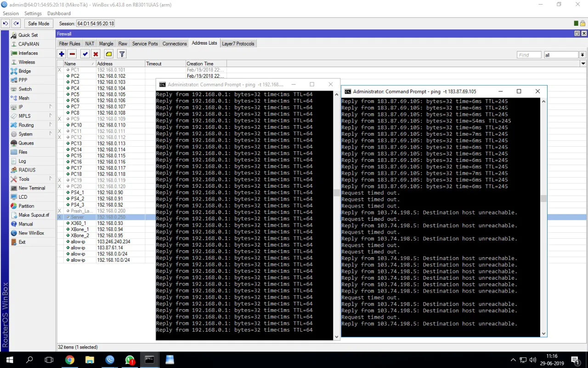
Task: Open New WinBox in sidebar
Action: pos(31,233)
